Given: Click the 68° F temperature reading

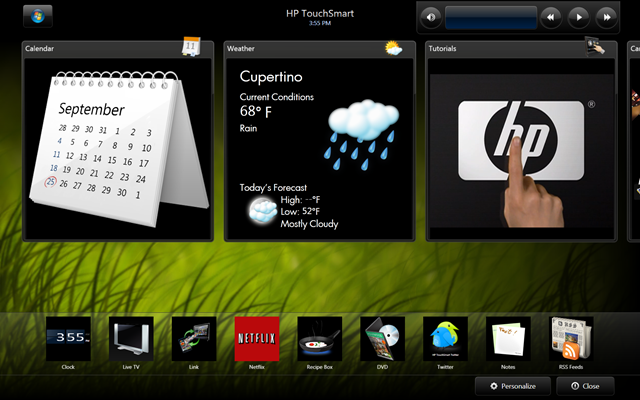Looking at the screenshot, I should click(x=256, y=111).
